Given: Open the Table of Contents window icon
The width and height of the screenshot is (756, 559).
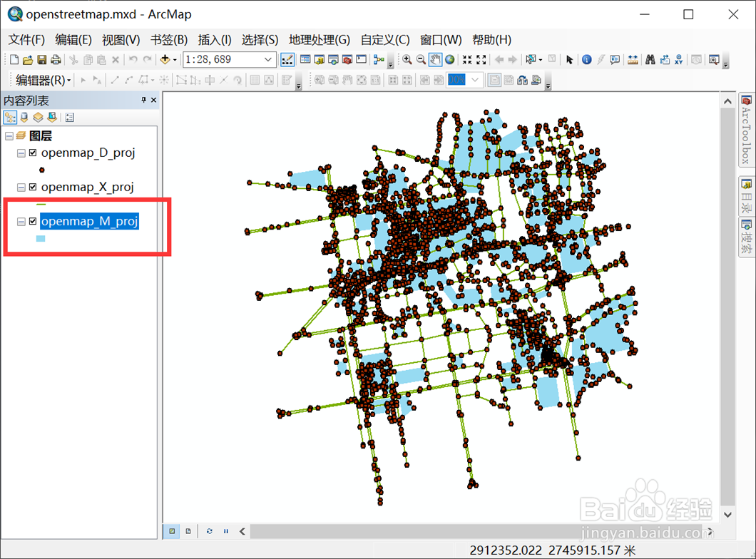Looking at the screenshot, I should pos(305,59).
